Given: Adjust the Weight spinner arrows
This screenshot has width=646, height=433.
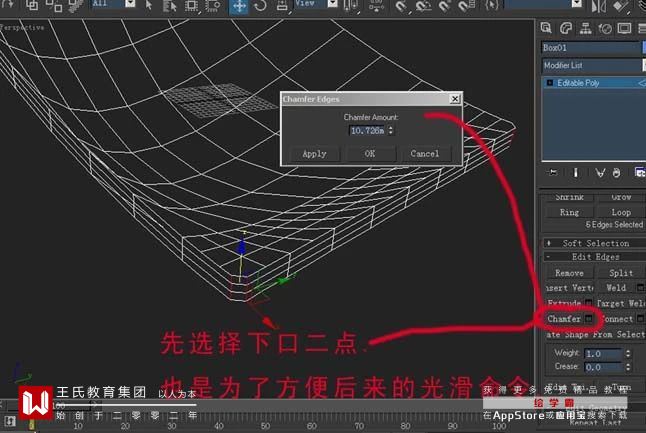Looking at the screenshot, I should 628,353.
